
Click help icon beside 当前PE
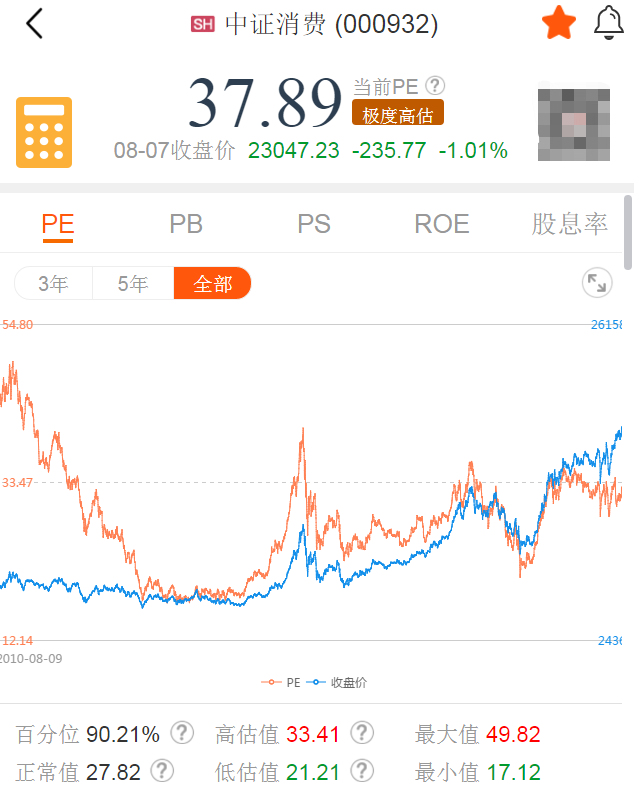[x=435, y=87]
